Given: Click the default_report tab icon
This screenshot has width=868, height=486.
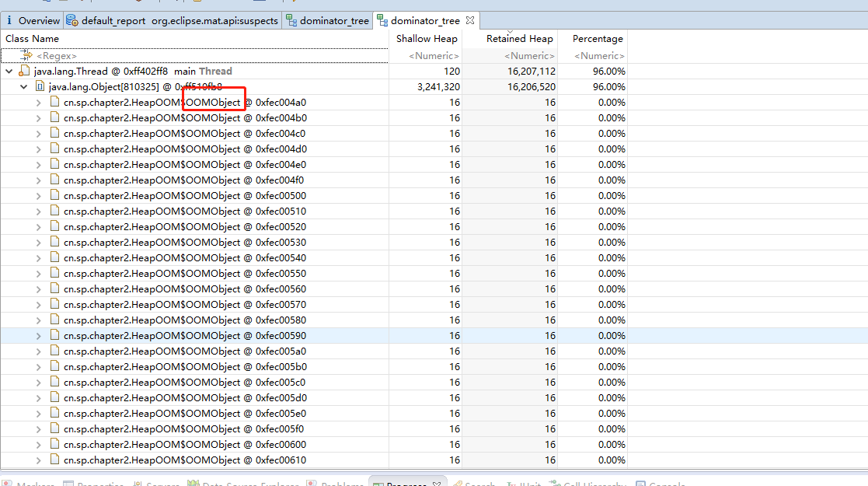Looking at the screenshot, I should tap(72, 20).
